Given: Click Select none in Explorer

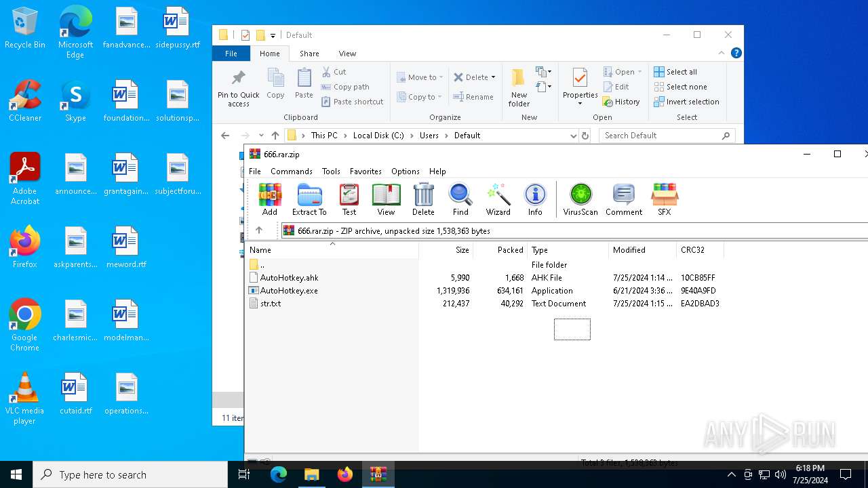Looking at the screenshot, I should pyautogui.click(x=680, y=87).
